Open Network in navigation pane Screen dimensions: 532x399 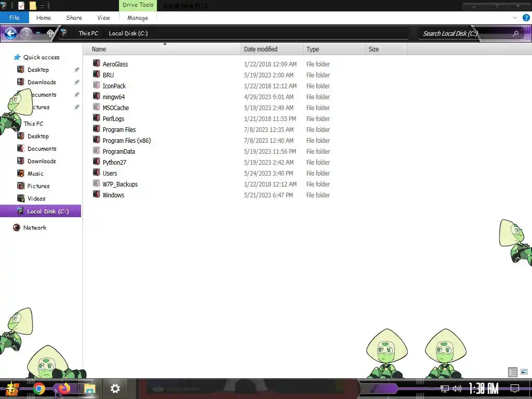[35, 228]
